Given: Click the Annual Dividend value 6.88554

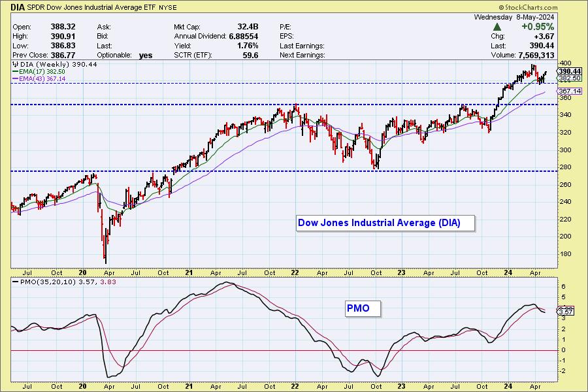Looking at the screenshot, I should pyautogui.click(x=244, y=36).
